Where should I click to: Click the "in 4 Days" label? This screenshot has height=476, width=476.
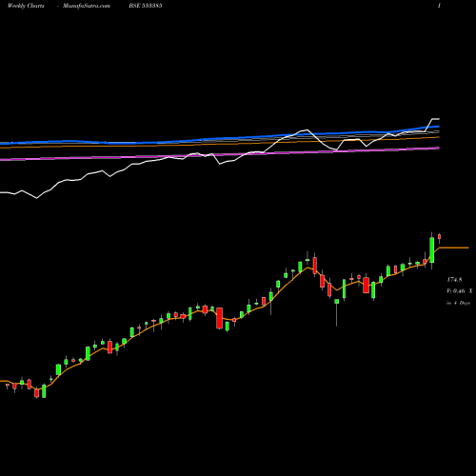458,303
